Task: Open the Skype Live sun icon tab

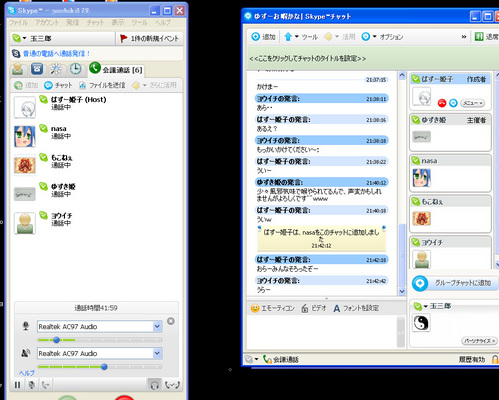Action: [x=56, y=69]
